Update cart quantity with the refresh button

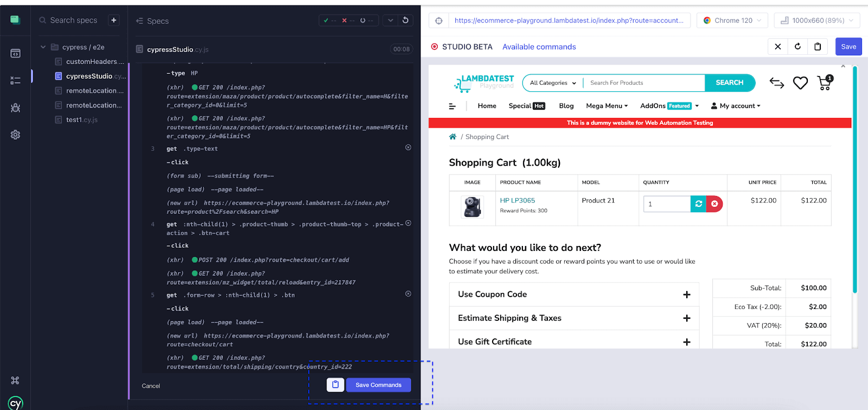[698, 204]
